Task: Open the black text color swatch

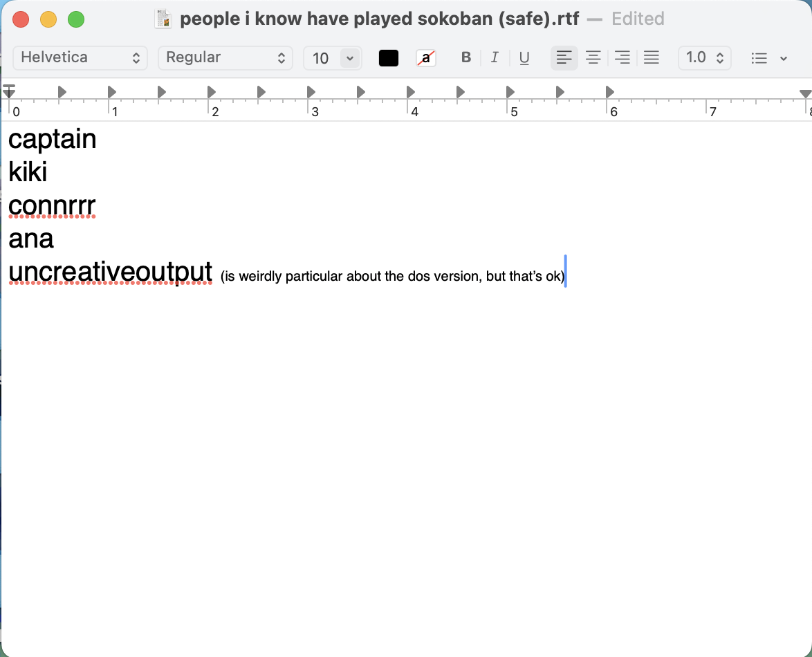Action: (x=389, y=58)
